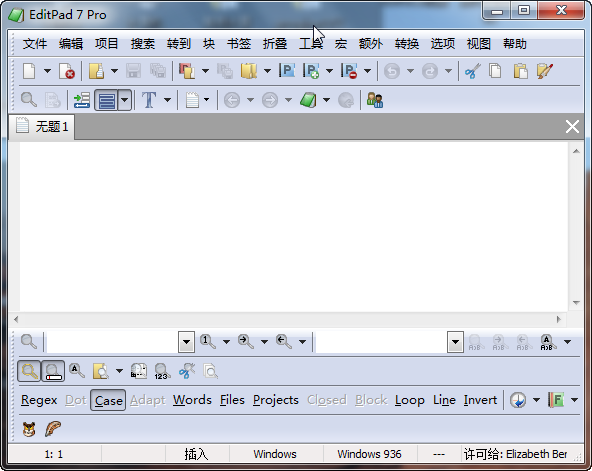The height and width of the screenshot is (471, 592).
Task: Open the search text history dropdown
Action: click(187, 342)
